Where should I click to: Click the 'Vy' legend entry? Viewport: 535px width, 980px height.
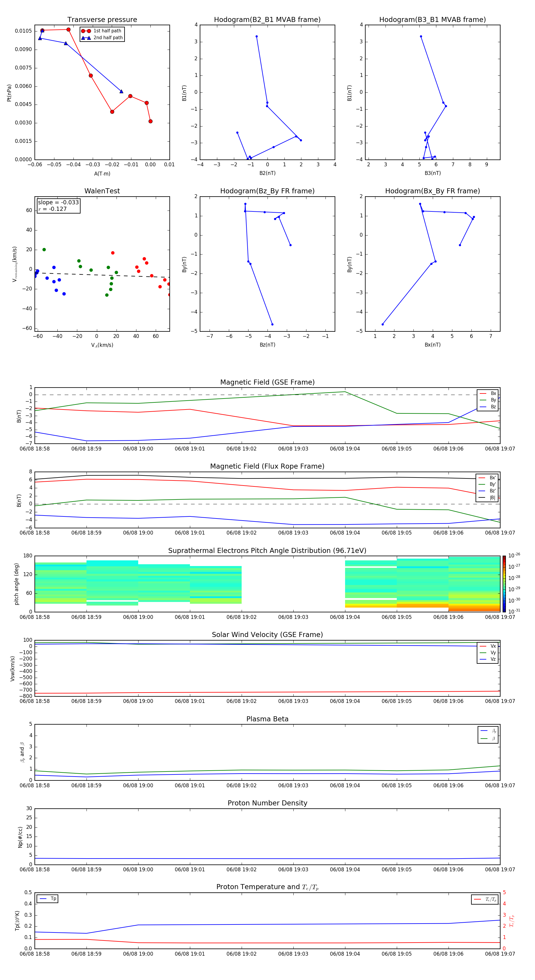click(x=488, y=652)
